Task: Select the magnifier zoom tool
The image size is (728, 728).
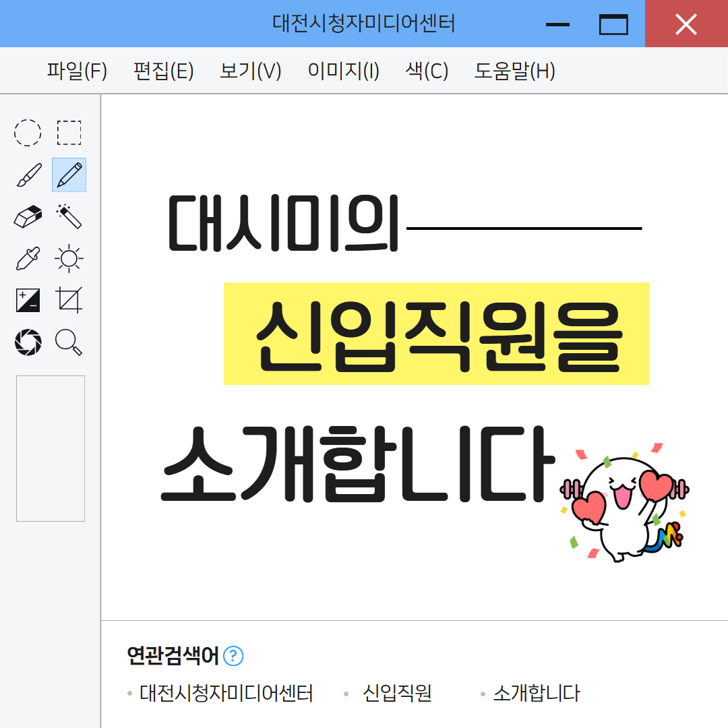Action: [x=69, y=342]
